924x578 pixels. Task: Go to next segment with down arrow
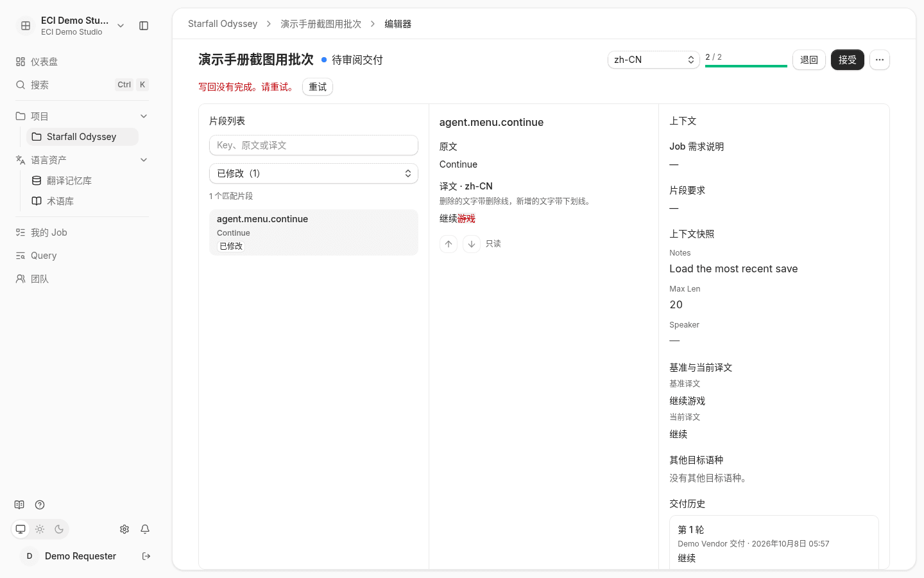(x=472, y=244)
